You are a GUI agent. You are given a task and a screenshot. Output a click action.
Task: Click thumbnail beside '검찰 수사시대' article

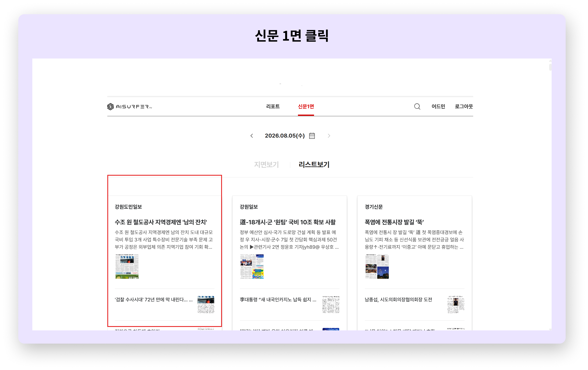pyautogui.click(x=206, y=304)
